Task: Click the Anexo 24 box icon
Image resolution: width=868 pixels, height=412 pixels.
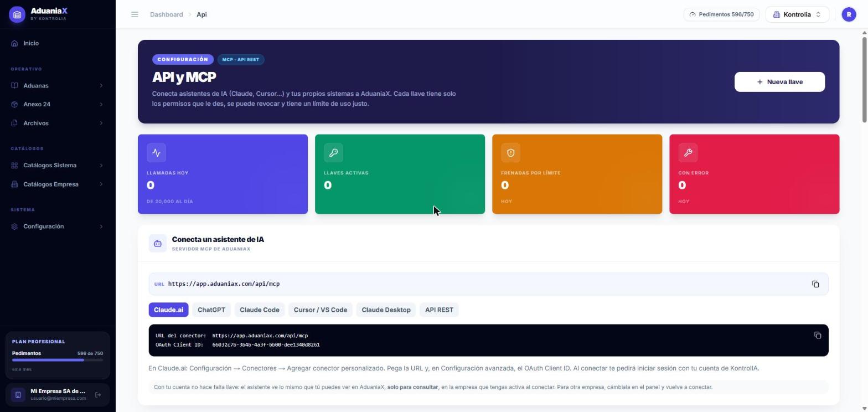Action: click(14, 104)
